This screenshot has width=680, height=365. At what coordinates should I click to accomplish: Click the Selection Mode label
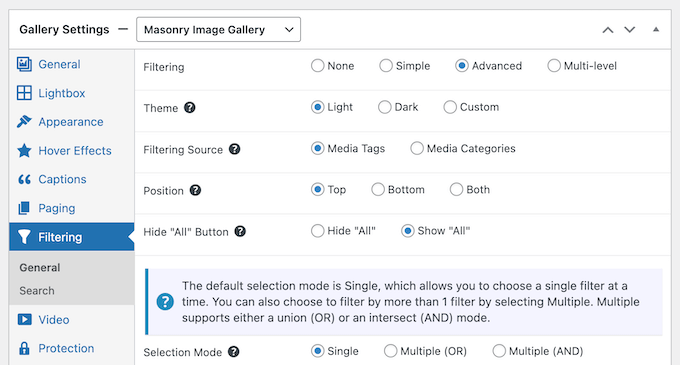pyautogui.click(x=183, y=352)
